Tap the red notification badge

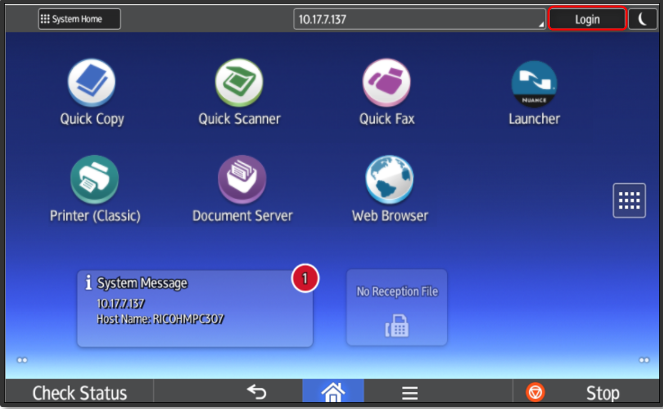(x=305, y=278)
